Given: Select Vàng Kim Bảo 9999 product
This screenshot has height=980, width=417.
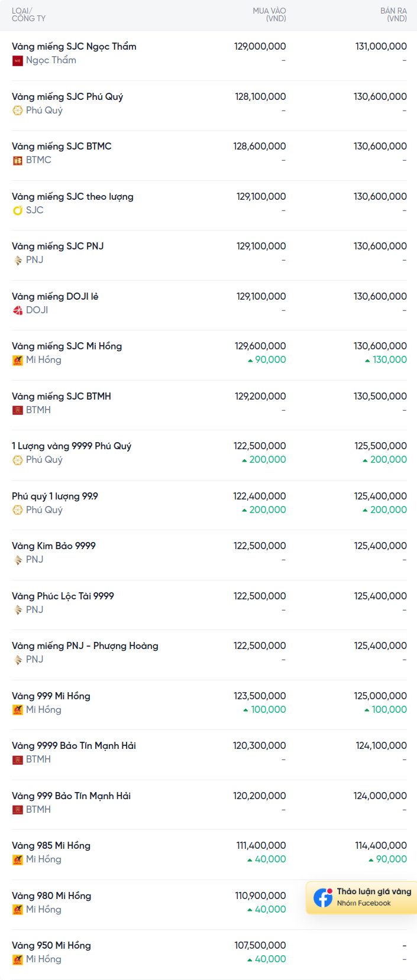Looking at the screenshot, I should click(54, 546).
